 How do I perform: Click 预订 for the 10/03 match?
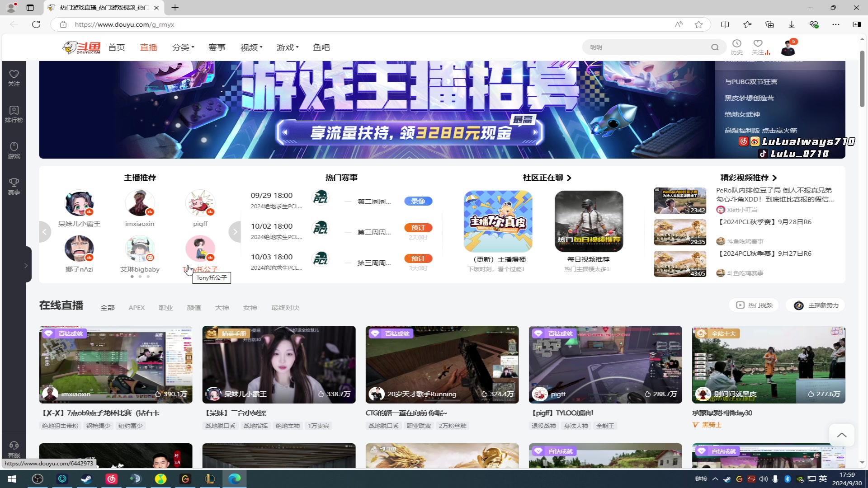(x=418, y=258)
